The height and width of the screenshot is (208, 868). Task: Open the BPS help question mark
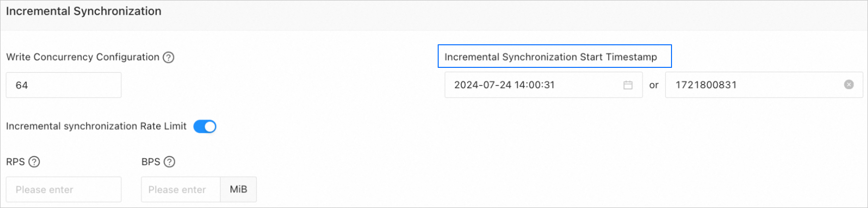pos(169,162)
